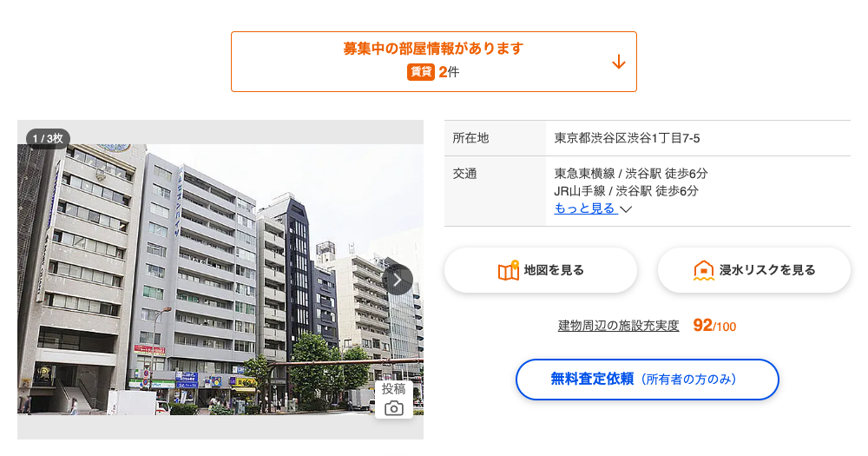Open 地図を見る map button
This screenshot has height=456, width=868.
pyautogui.click(x=541, y=270)
